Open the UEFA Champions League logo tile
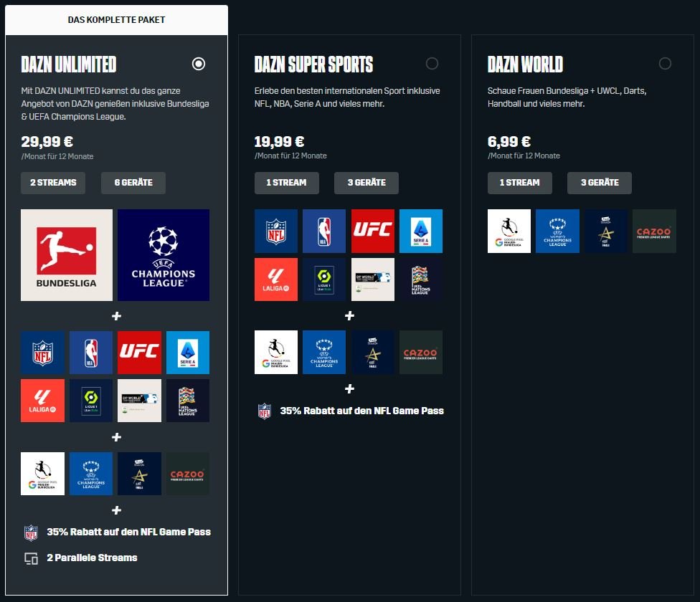The width and height of the screenshot is (700, 602). click(x=164, y=255)
